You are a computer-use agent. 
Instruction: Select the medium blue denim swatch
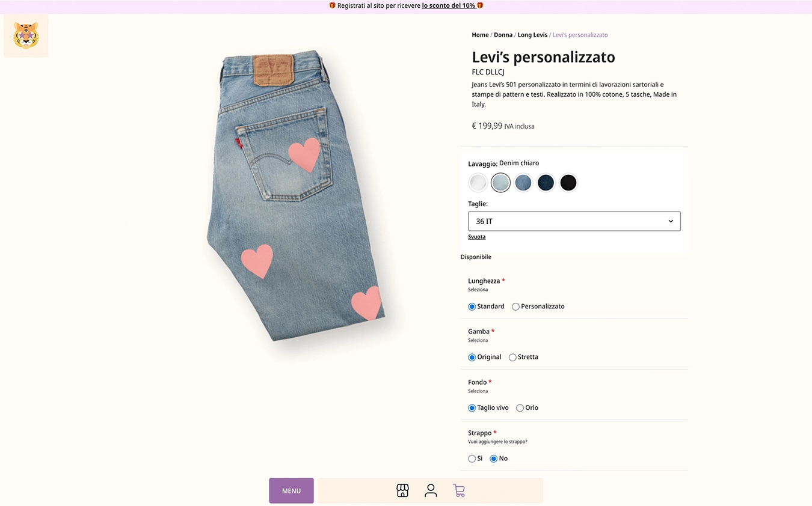[x=523, y=182]
